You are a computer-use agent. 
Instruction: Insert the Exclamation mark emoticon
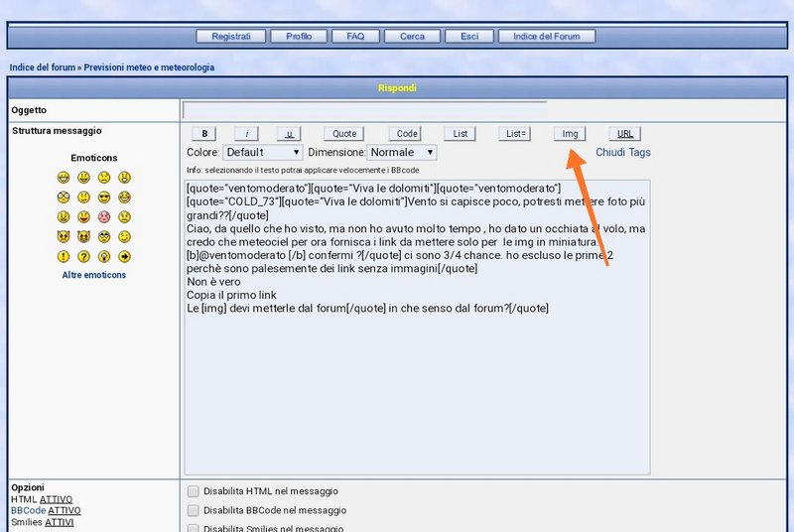pyautogui.click(x=64, y=256)
